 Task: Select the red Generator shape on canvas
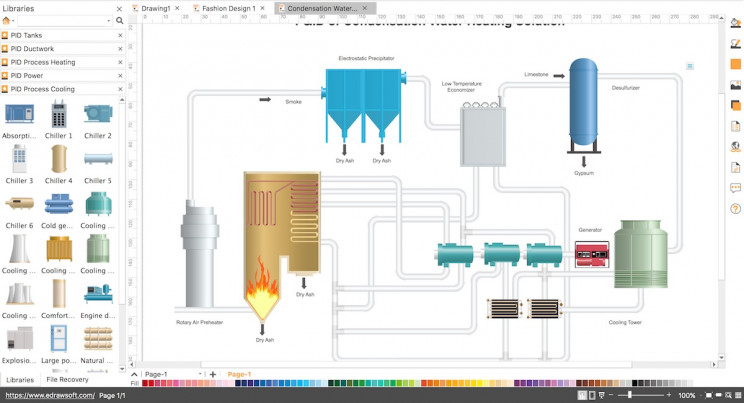(x=592, y=254)
